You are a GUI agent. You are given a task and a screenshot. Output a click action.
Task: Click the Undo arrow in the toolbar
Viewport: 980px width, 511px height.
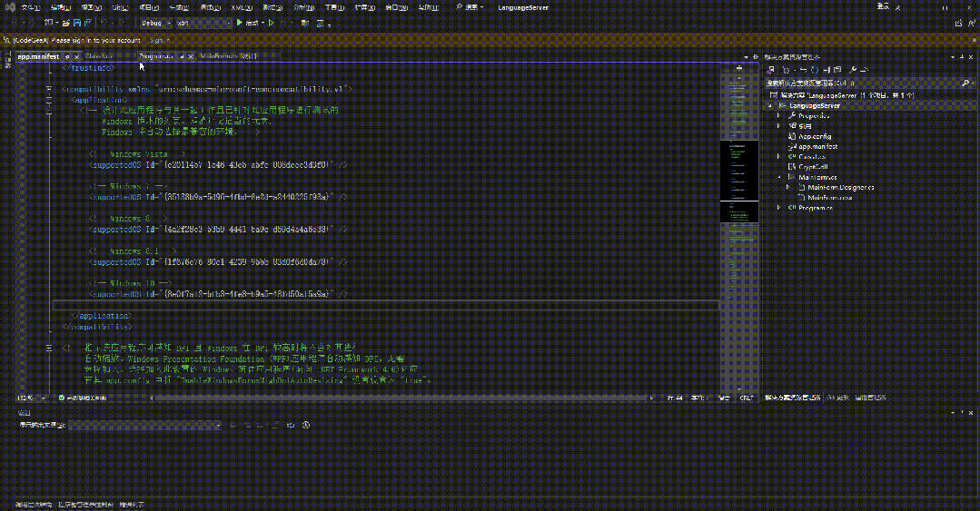pyautogui.click(x=104, y=23)
